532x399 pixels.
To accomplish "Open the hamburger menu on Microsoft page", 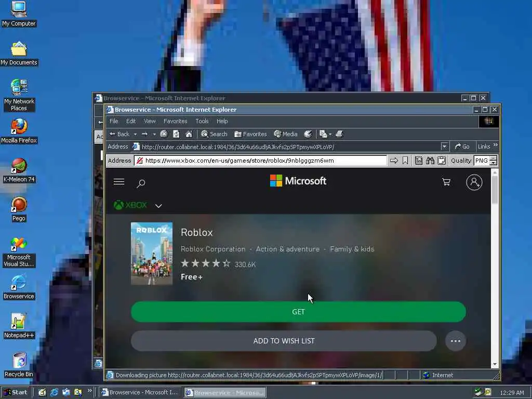I will coord(119,182).
